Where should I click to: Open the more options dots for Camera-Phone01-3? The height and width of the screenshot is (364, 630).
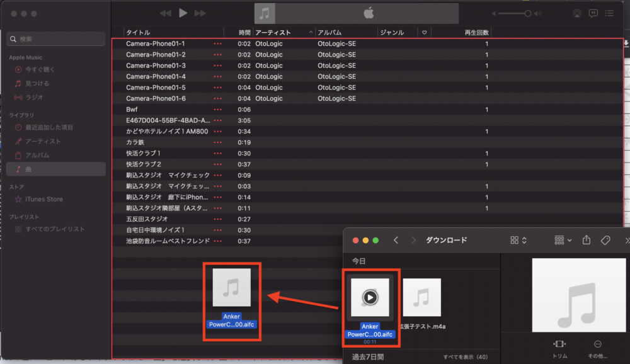click(217, 65)
